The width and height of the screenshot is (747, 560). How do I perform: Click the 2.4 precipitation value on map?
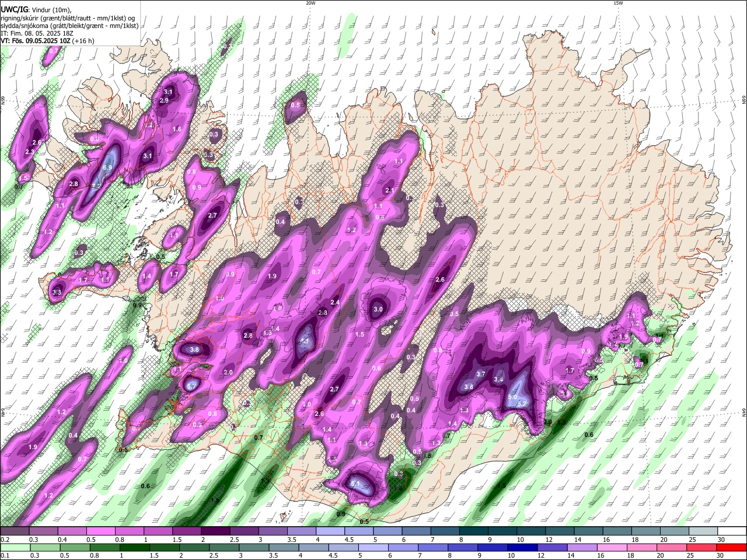[x=335, y=303]
